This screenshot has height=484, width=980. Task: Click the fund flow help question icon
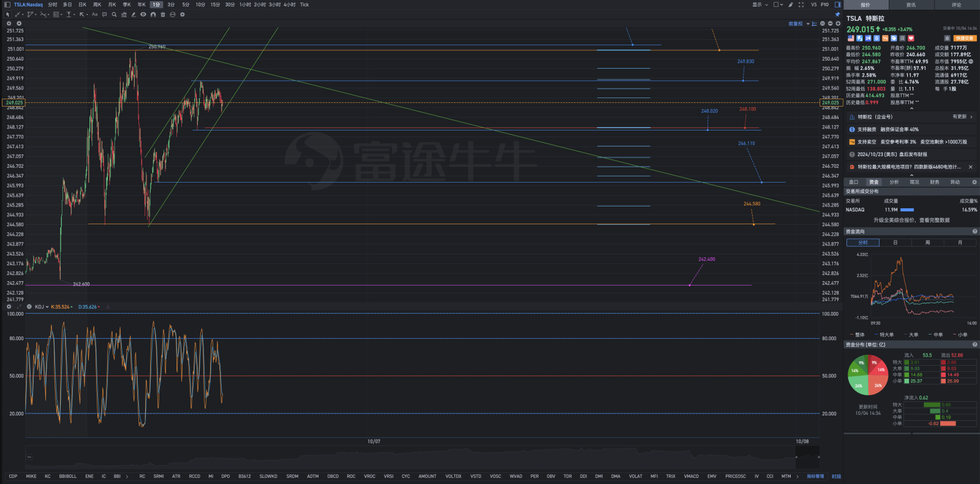click(974, 232)
